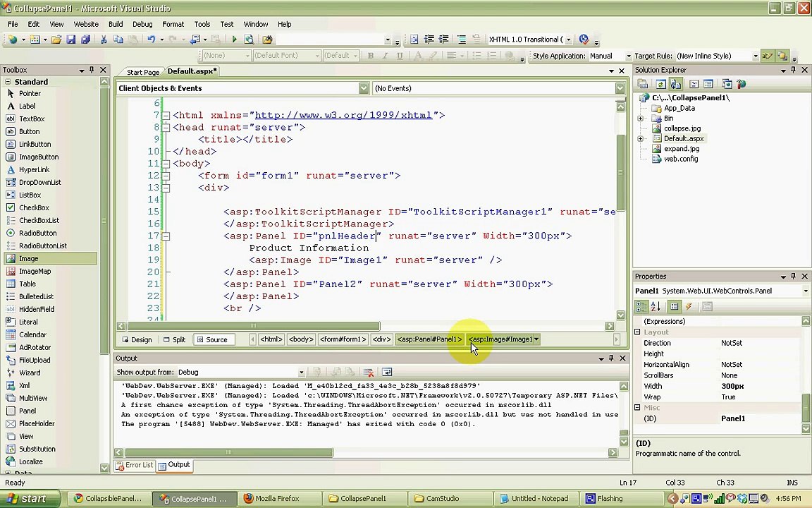Switch to Split view mode
Screen dimensions: 812x508
[x=175, y=339]
